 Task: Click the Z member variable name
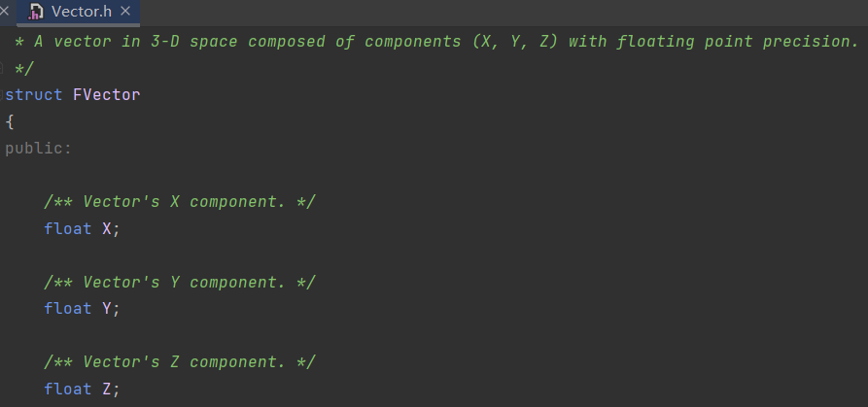click(x=107, y=390)
